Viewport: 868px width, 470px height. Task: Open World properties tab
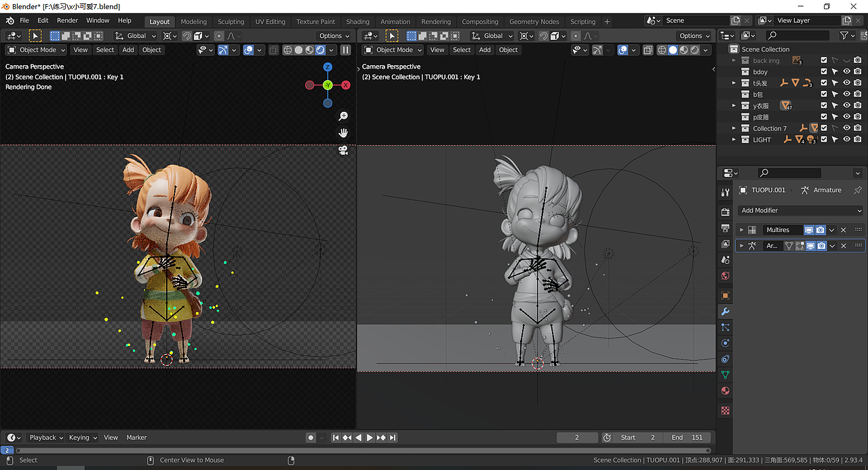click(x=725, y=276)
